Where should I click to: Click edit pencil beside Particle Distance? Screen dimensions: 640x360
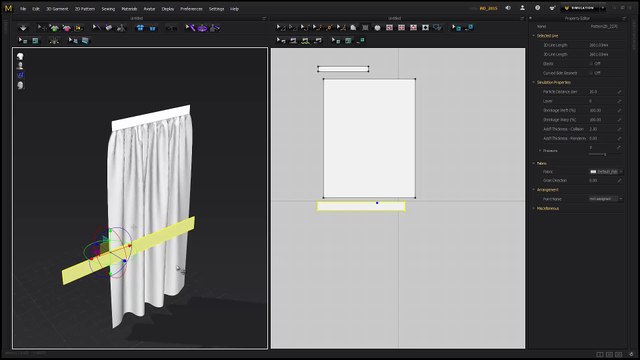pos(619,92)
